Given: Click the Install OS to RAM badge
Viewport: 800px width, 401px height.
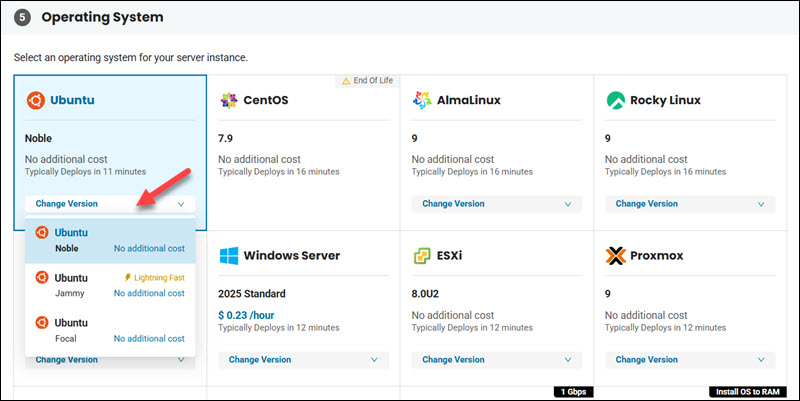Looking at the screenshot, I should pyautogui.click(x=747, y=392).
